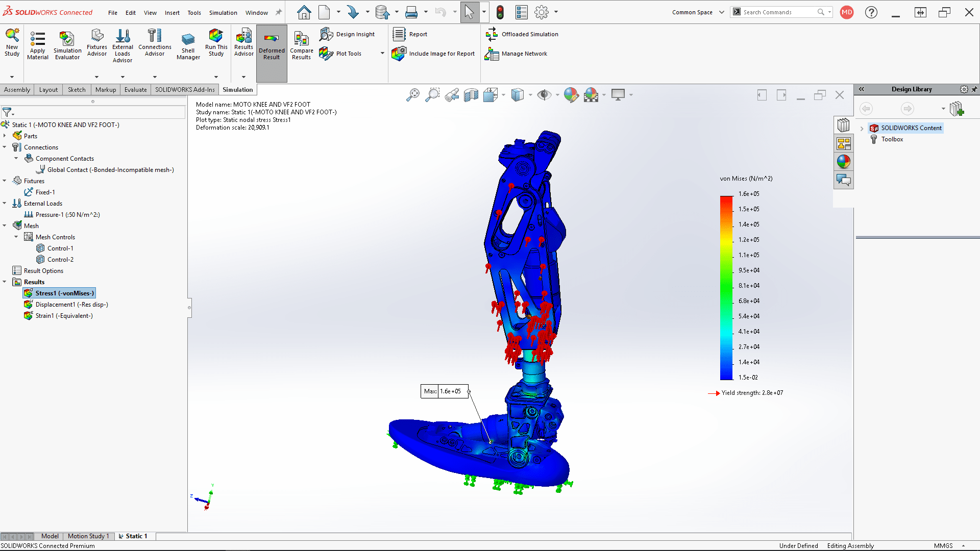Click the Print icon
Image resolution: width=980 pixels, height=551 pixels.
(x=411, y=12)
